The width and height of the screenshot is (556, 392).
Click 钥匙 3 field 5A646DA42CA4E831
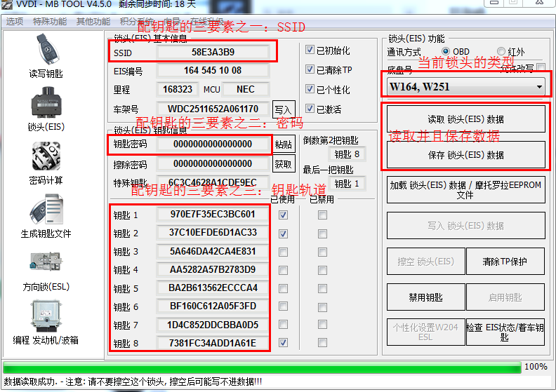pos(213,252)
